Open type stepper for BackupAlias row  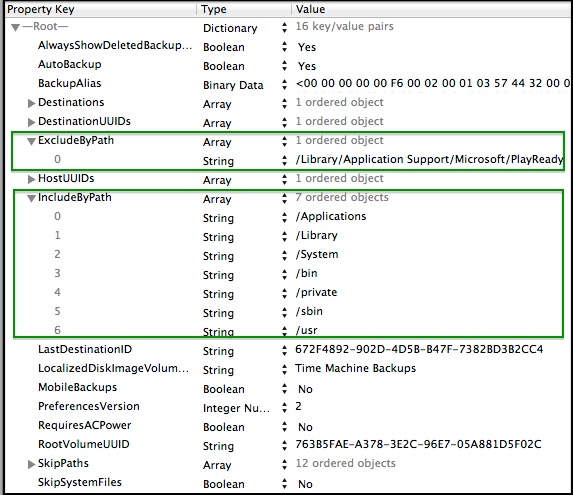284,85
